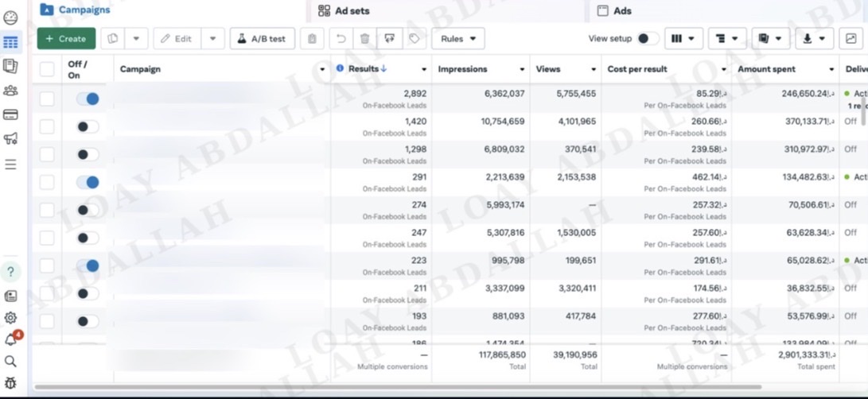This screenshot has height=399, width=868.
Task: Open the search magnifier icon
Action: 10,362
